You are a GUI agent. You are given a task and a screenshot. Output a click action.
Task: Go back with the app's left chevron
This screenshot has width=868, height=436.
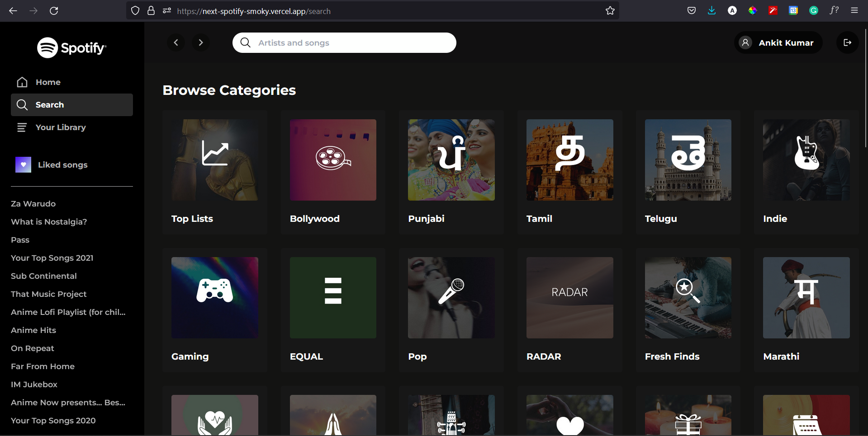pos(176,42)
